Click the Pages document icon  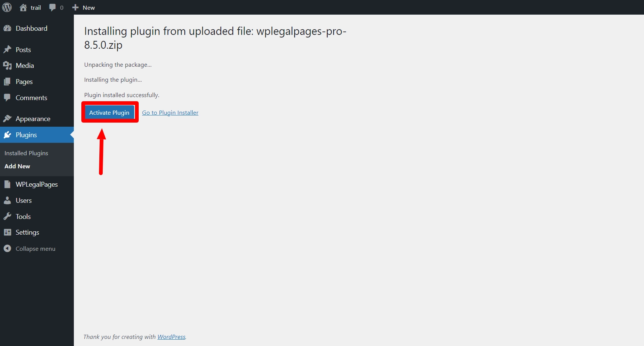tap(8, 81)
